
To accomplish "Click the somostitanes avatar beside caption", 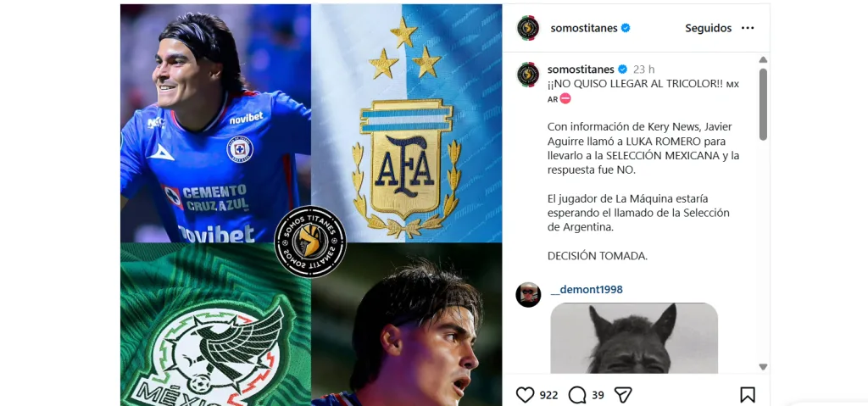I will tap(528, 75).
